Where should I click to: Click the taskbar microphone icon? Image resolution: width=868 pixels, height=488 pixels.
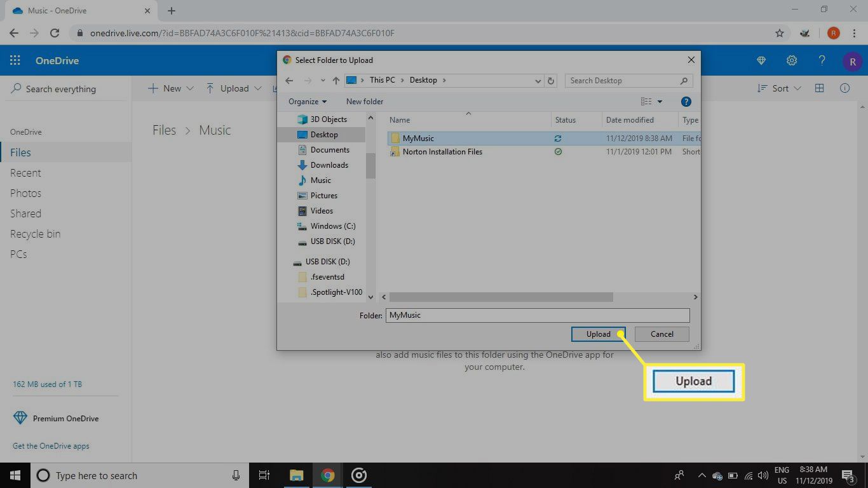236,475
